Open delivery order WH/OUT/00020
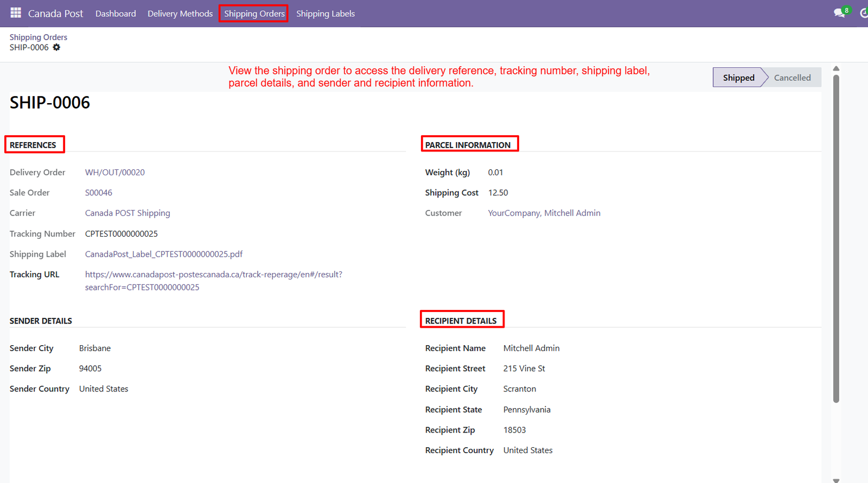Viewport: 868px width, 483px height. click(115, 172)
